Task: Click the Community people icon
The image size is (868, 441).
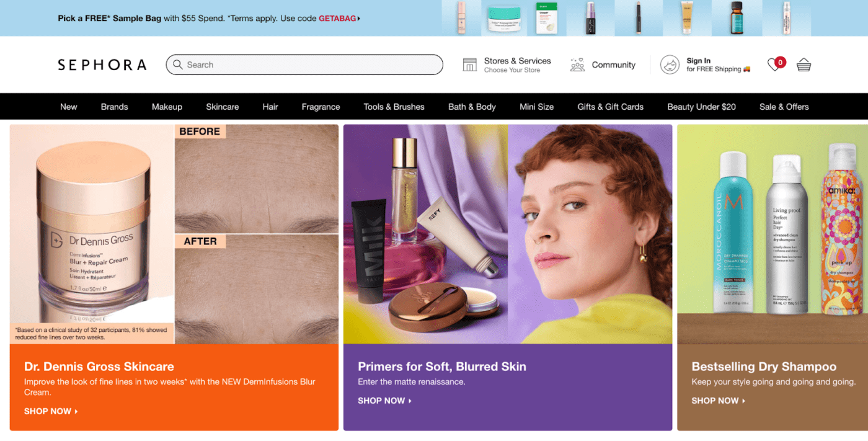Action: click(x=577, y=65)
